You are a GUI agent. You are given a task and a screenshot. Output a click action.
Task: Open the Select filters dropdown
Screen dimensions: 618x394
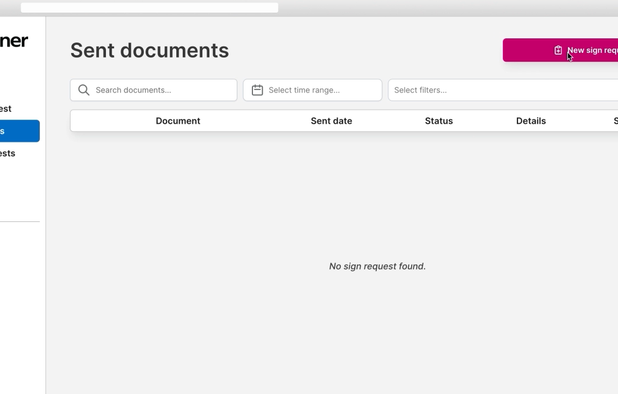[x=503, y=90]
